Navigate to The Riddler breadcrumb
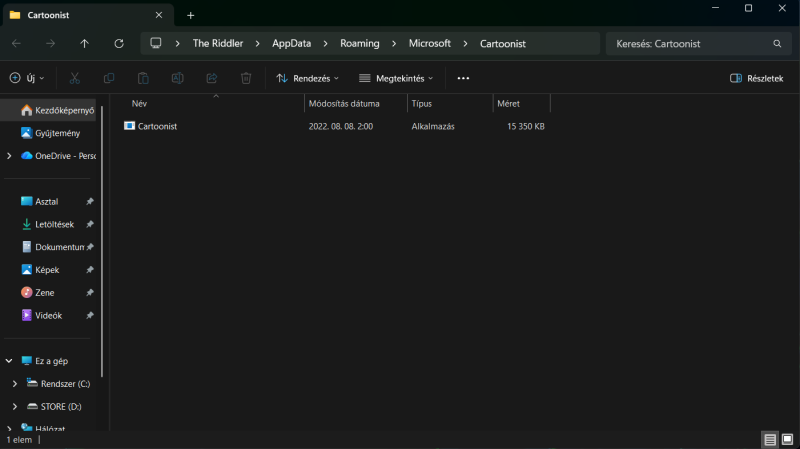This screenshot has width=800, height=449. point(218,43)
